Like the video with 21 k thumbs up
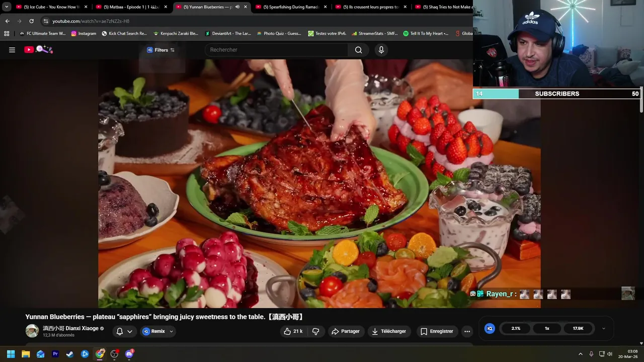Image resolution: width=644 pixels, height=362 pixels. 293,331
